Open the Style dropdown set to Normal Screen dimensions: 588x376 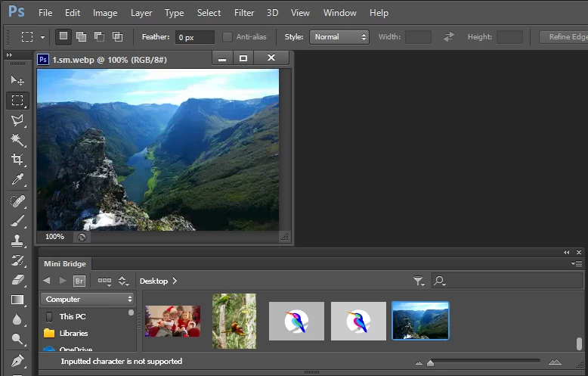pos(339,36)
